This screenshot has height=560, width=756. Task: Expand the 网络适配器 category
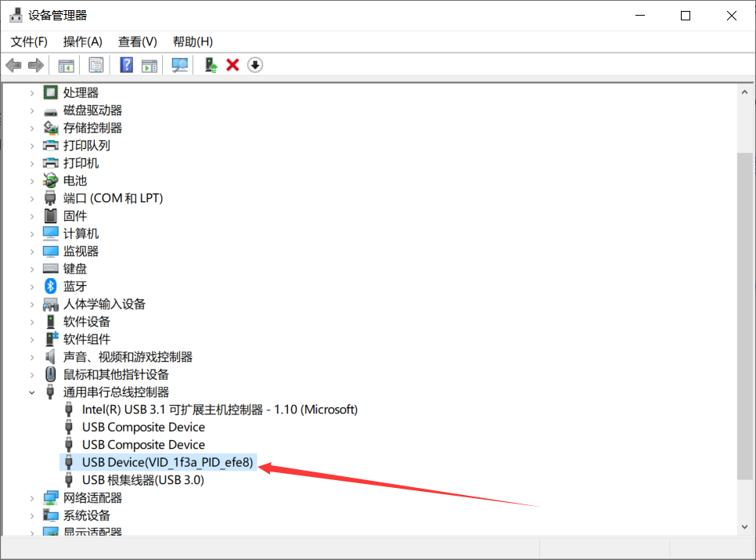(x=31, y=497)
